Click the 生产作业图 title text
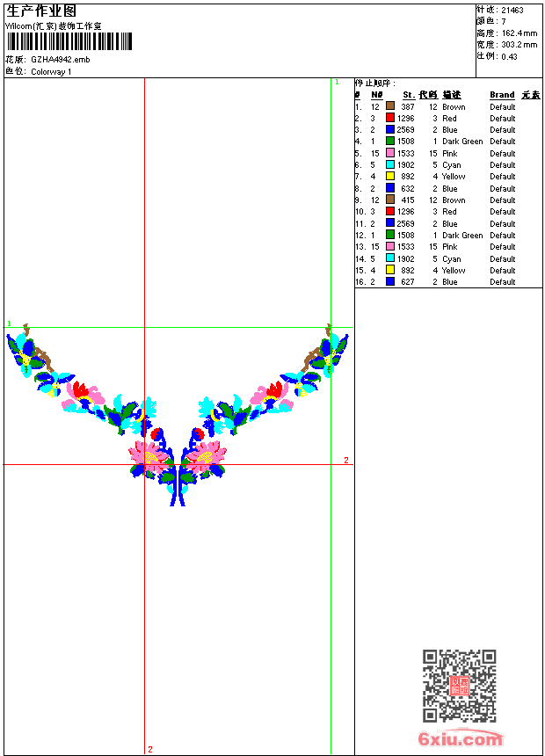 click(41, 11)
